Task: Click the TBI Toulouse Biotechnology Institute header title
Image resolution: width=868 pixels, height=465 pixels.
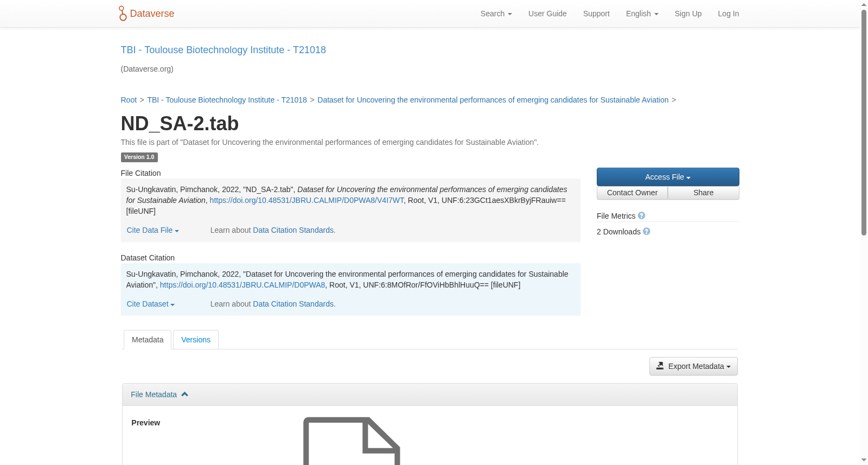Action: 223,50
